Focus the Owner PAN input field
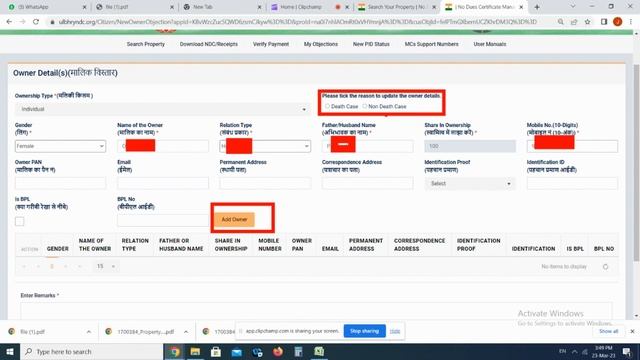The image size is (640, 360). click(x=60, y=183)
